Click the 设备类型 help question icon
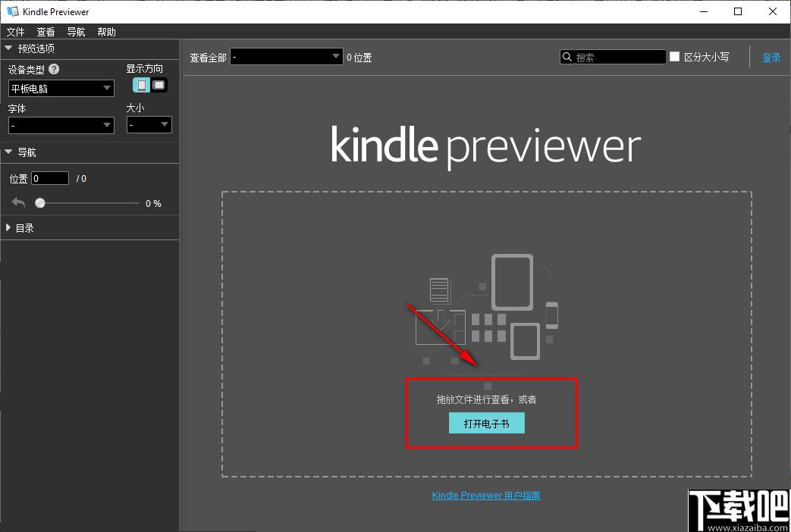 (x=54, y=69)
